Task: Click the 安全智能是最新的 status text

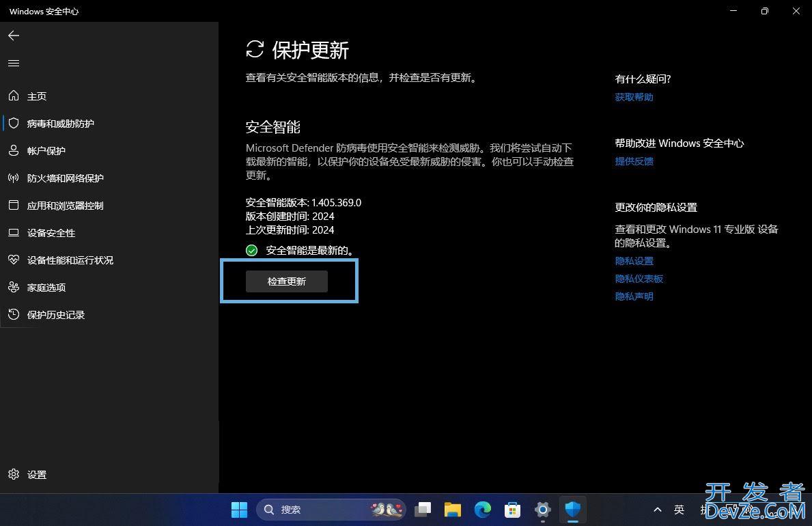Action: (309, 251)
